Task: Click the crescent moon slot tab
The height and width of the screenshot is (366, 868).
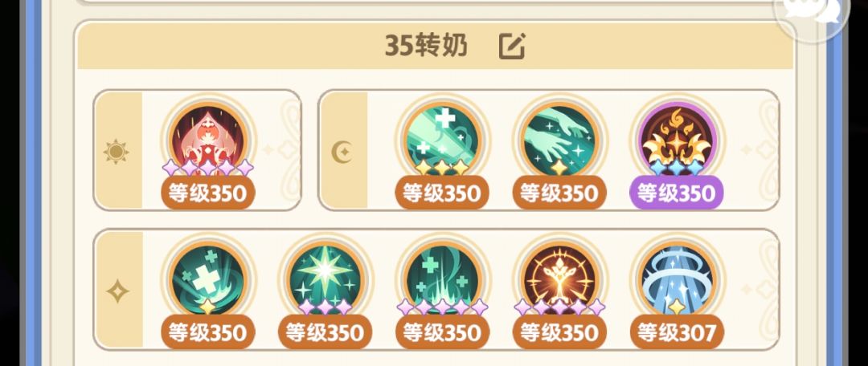Action: click(x=342, y=152)
